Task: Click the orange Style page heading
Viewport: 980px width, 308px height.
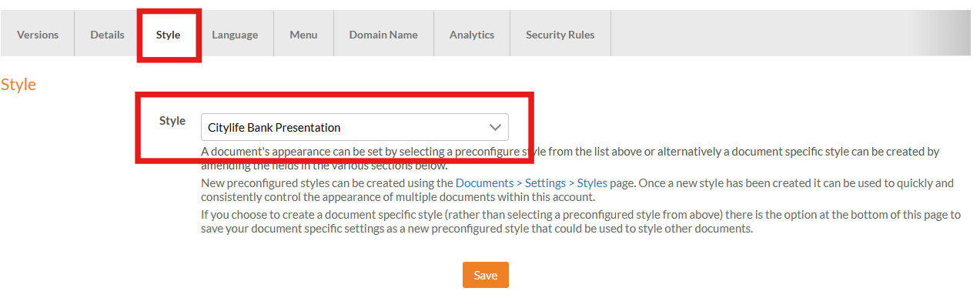Action: pos(18,85)
